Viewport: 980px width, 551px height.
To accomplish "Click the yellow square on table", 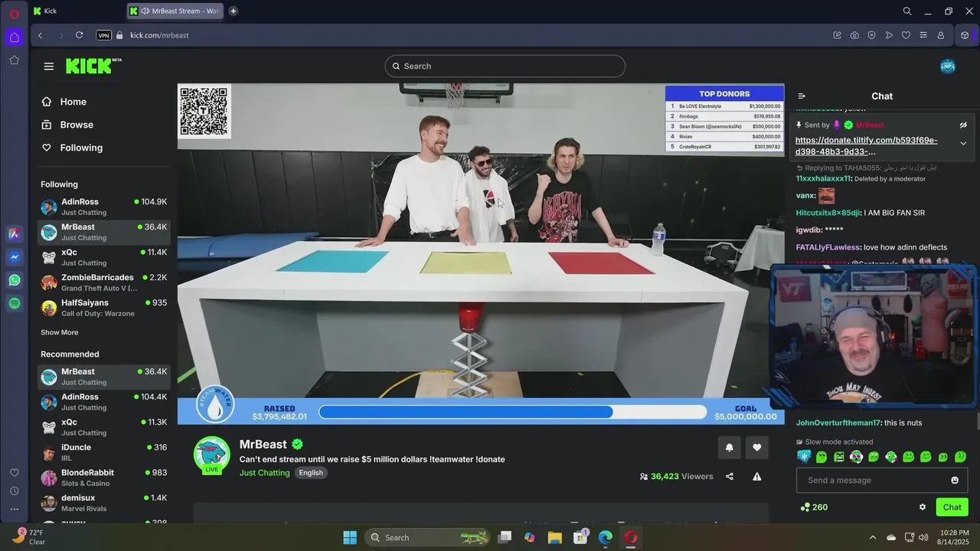I will click(465, 262).
